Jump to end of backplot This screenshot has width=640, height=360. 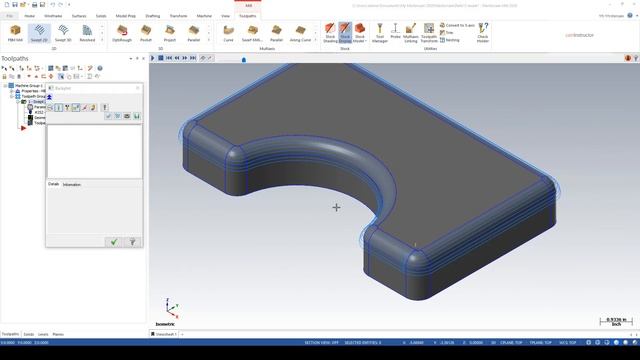tap(193, 58)
